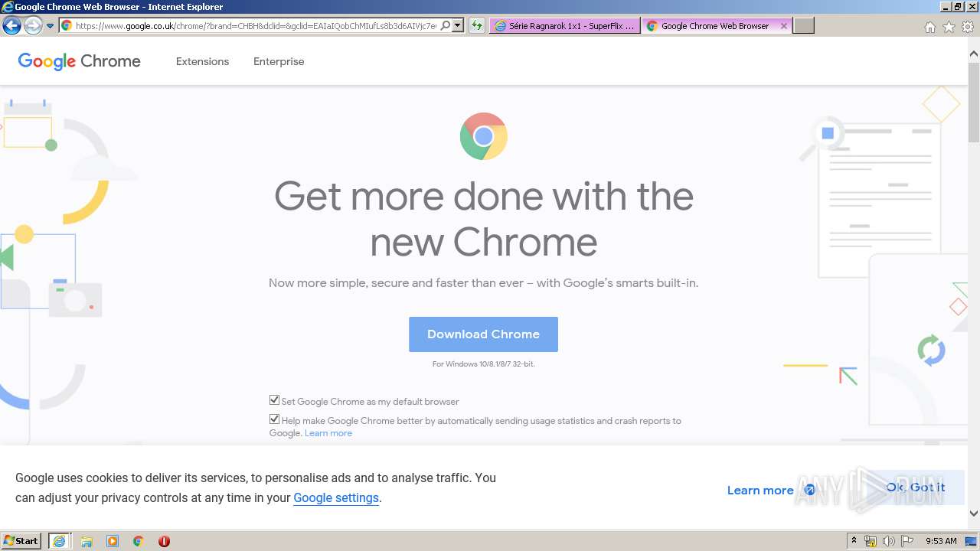Image resolution: width=980 pixels, height=551 pixels.
Task: Click the scrollbar up arrow
Action: click(974, 54)
